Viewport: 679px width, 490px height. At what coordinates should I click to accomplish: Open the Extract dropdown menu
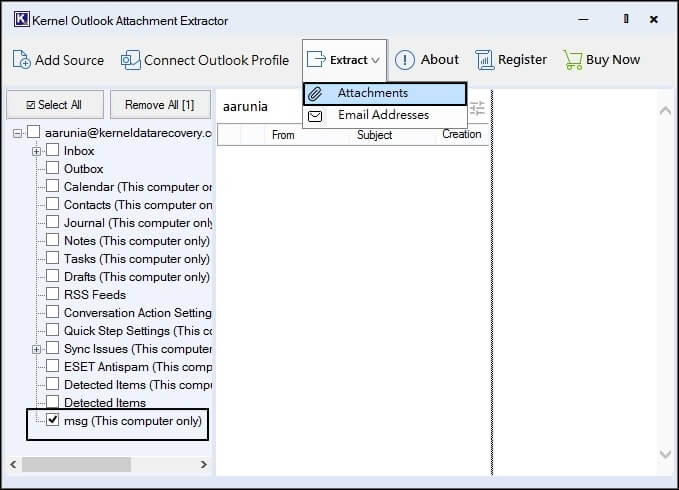click(x=345, y=60)
